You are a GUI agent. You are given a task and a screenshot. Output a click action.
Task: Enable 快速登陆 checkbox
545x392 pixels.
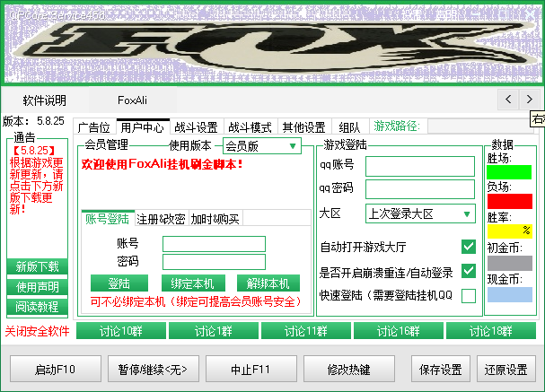pyautogui.click(x=468, y=295)
